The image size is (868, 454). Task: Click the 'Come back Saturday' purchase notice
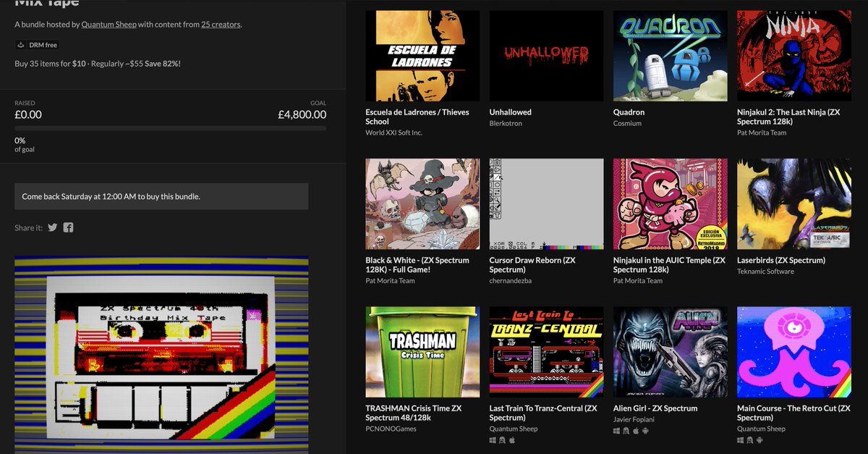161,196
